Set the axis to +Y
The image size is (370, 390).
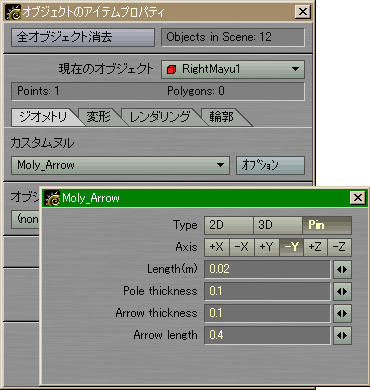tap(266, 247)
